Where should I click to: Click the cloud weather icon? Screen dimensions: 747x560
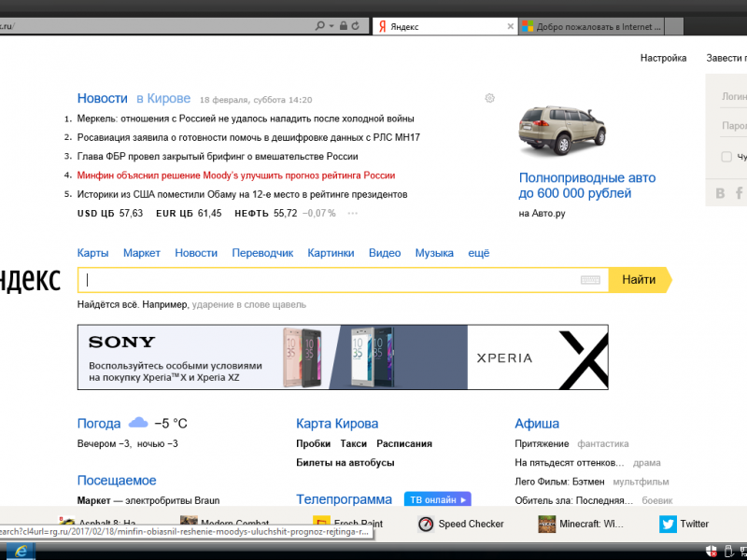[138, 423]
